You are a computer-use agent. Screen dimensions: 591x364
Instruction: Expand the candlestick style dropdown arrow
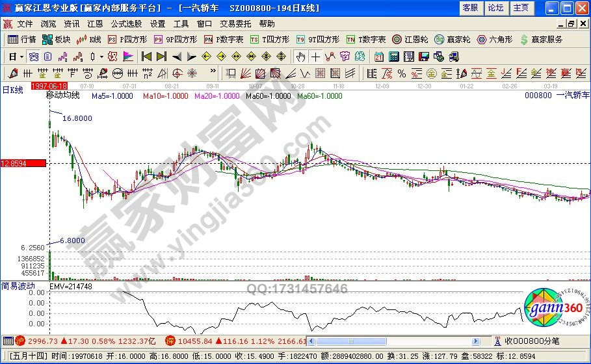pyautogui.click(x=102, y=57)
